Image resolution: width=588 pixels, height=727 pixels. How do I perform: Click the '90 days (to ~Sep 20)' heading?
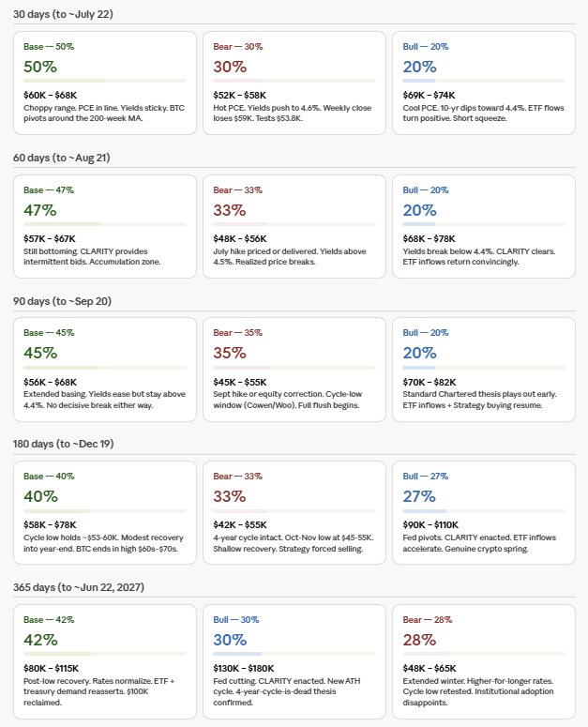pyautogui.click(x=62, y=301)
